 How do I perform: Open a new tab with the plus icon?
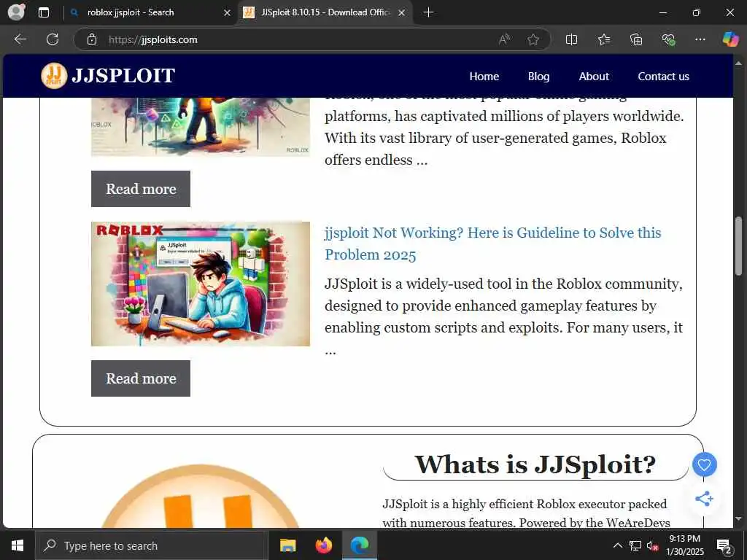[x=428, y=12]
